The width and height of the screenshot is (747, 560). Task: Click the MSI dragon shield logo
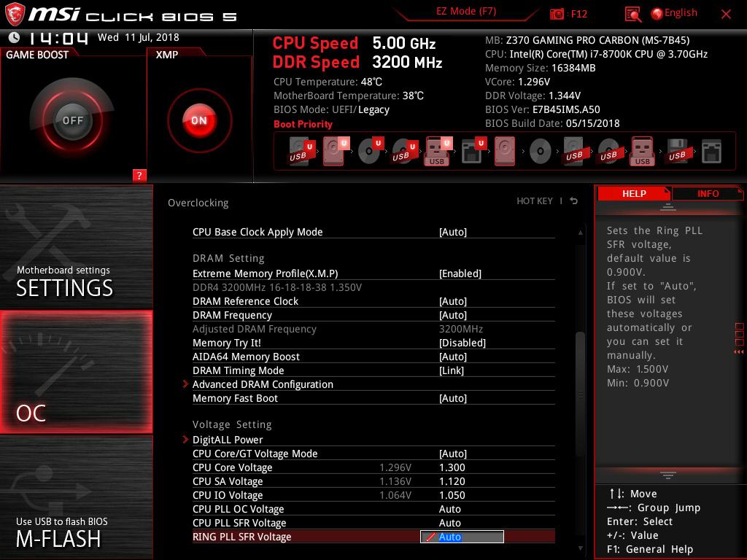[x=15, y=15]
